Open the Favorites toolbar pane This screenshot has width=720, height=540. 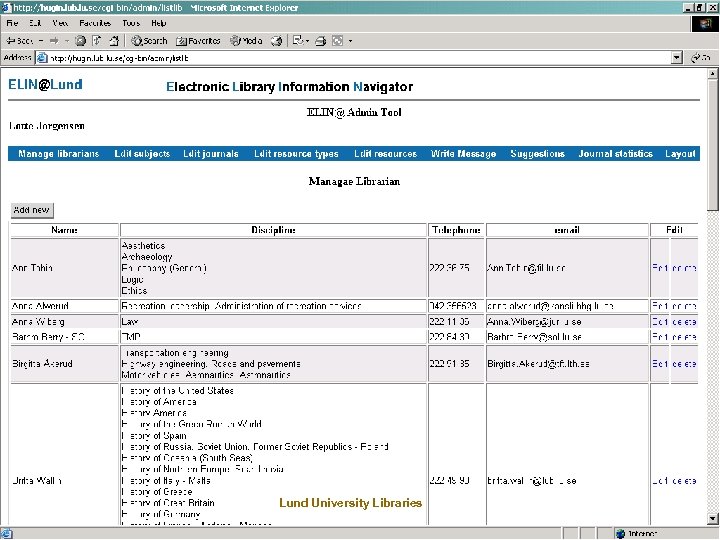(198, 41)
